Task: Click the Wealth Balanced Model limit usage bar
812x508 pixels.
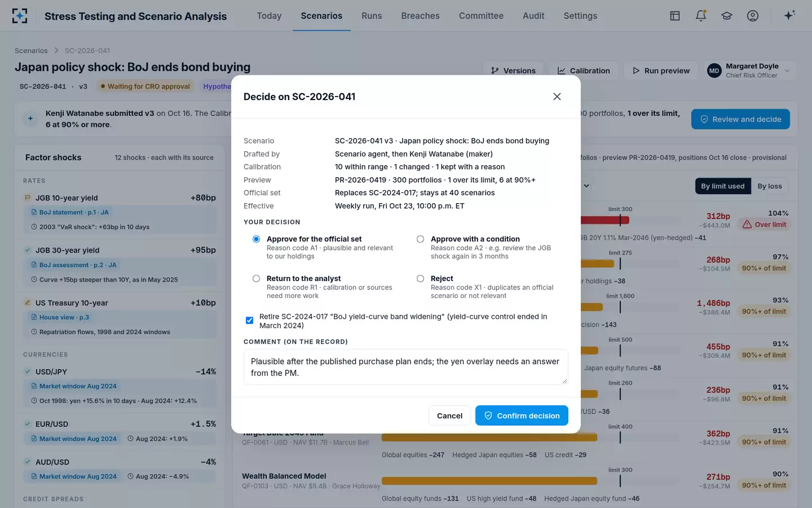Action: click(x=489, y=481)
